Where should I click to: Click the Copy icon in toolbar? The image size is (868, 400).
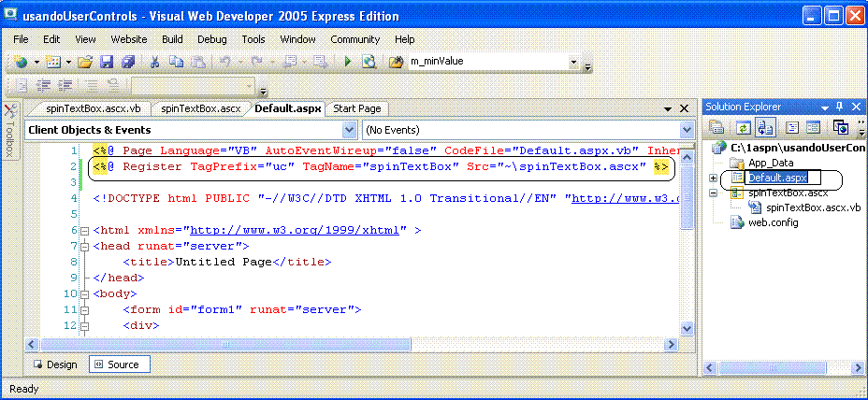click(x=176, y=62)
